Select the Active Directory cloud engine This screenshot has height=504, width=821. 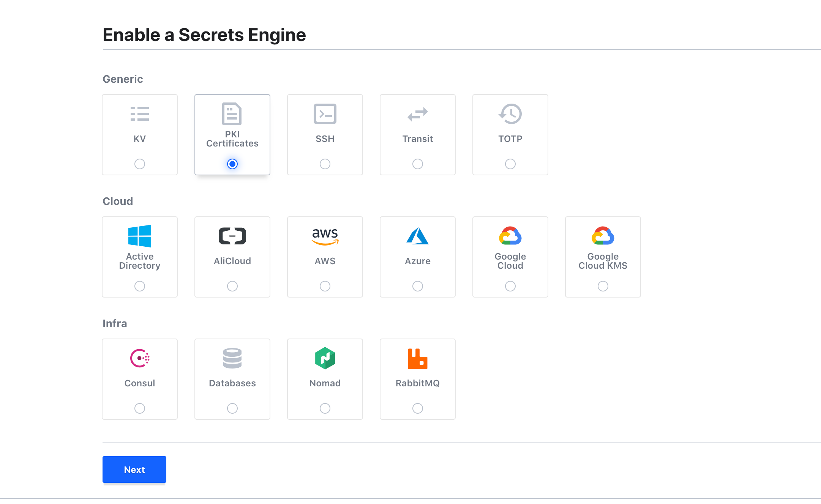click(x=140, y=286)
